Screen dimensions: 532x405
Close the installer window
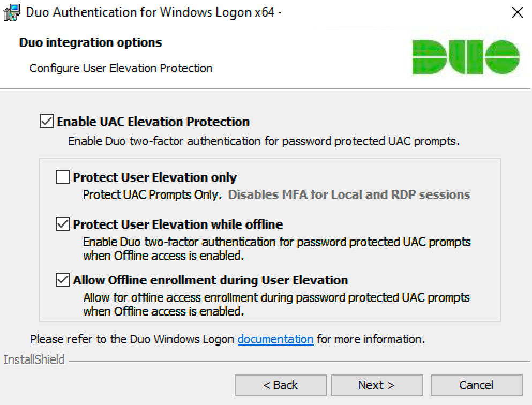coord(517,12)
